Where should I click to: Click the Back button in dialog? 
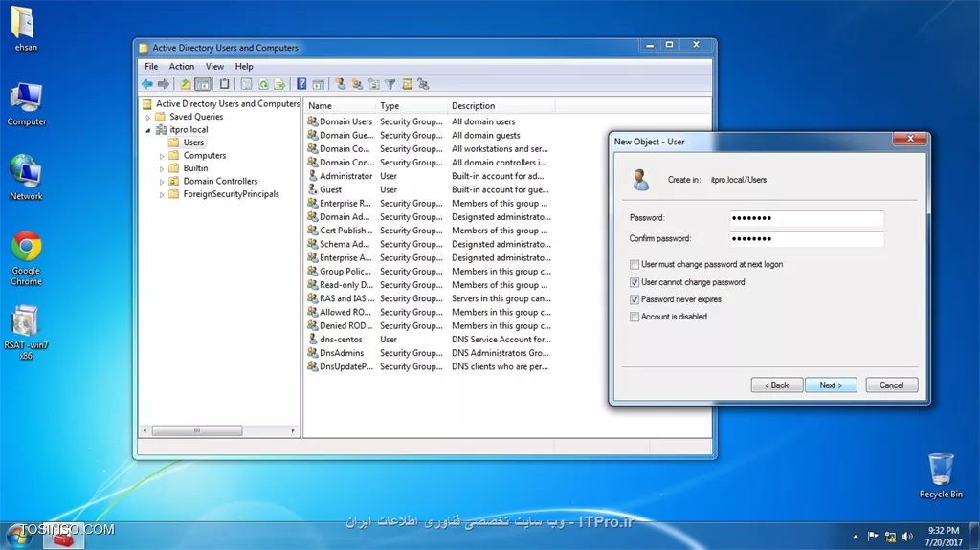tap(777, 385)
